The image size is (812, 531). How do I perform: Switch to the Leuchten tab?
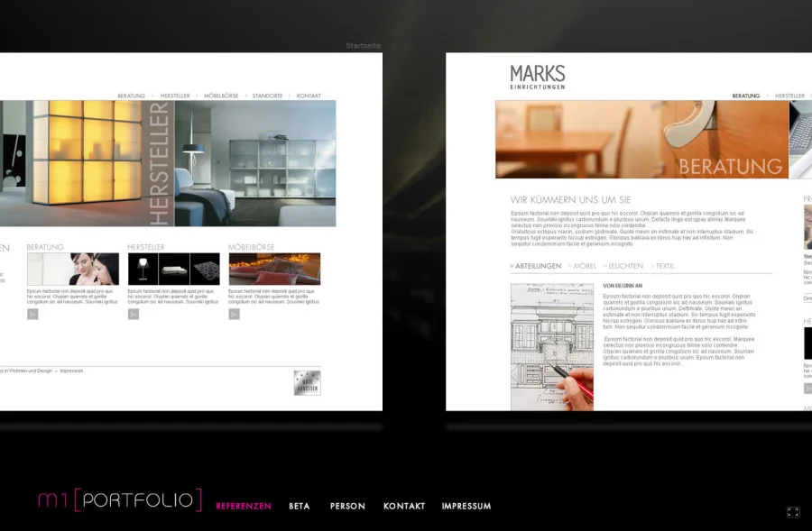(x=625, y=266)
